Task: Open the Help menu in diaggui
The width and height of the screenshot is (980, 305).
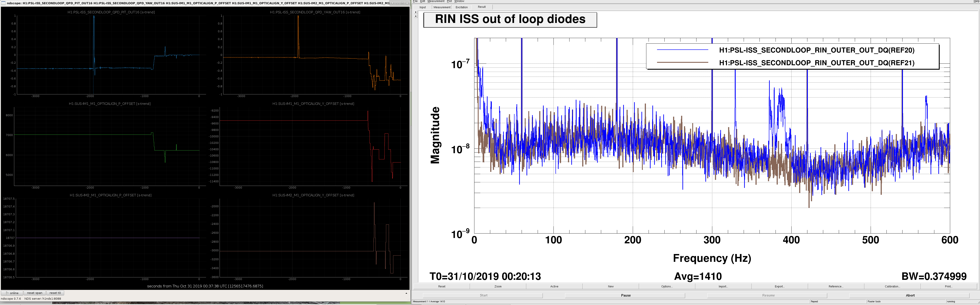Action: tap(976, 2)
